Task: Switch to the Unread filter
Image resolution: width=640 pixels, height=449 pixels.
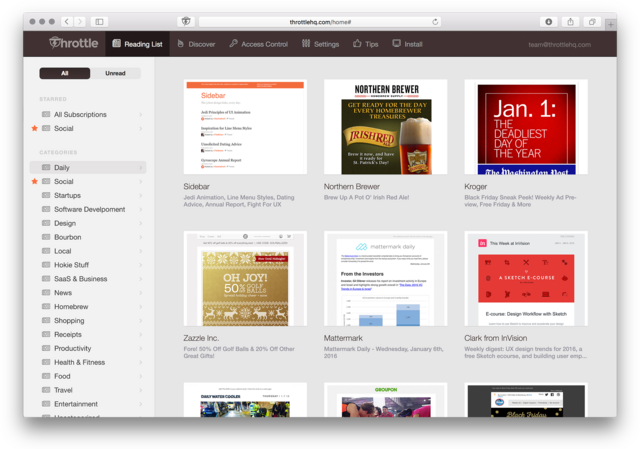Action: tap(115, 73)
